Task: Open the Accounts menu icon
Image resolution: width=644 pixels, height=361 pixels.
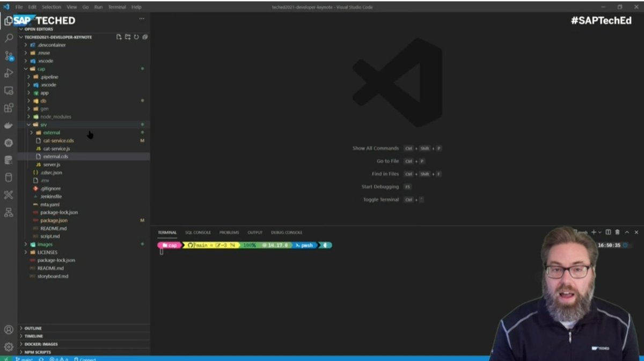Action: pyautogui.click(x=9, y=329)
